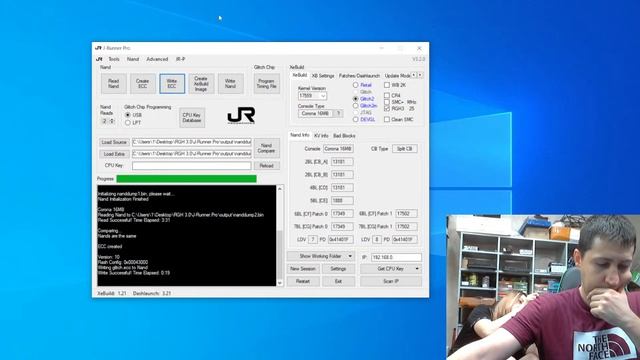Adjust the Nand Reads stepper
The width and height of the screenshot is (640, 360).
click(x=112, y=121)
